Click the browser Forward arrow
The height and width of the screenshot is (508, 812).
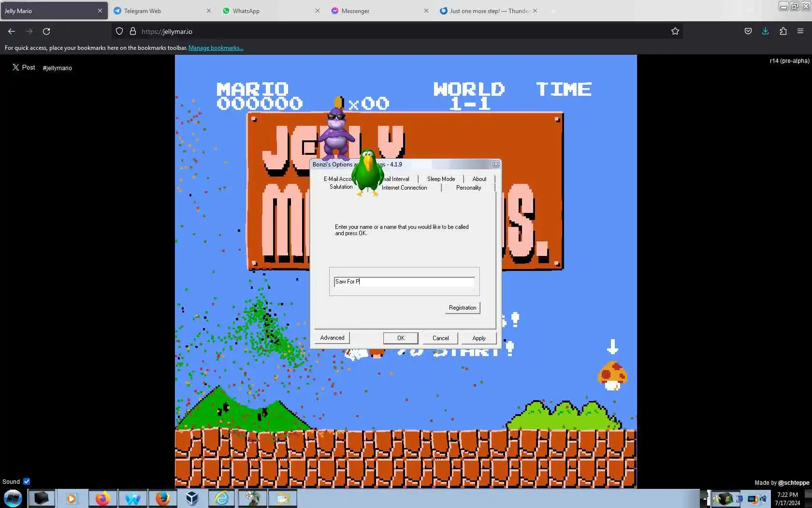(x=29, y=31)
